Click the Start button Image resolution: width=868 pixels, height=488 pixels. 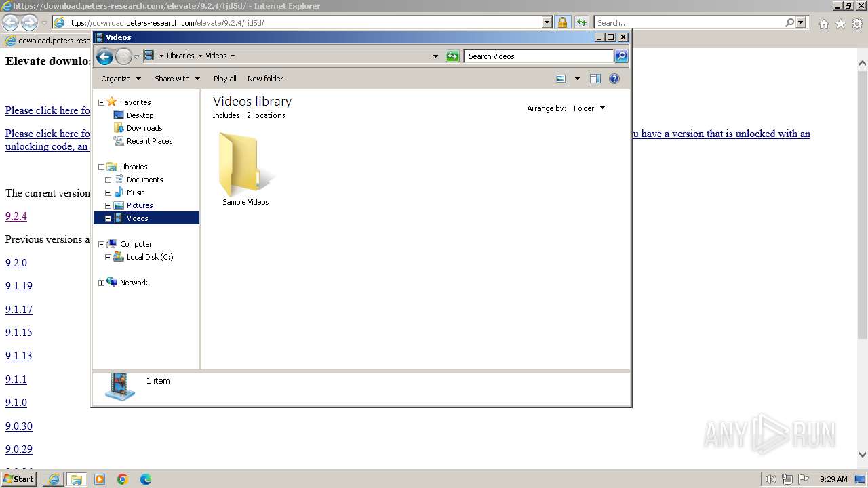click(x=19, y=479)
